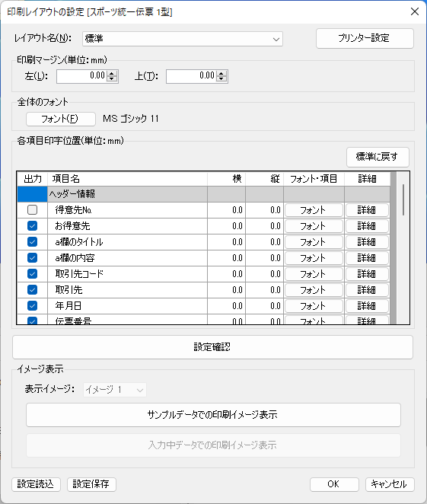Click フォント button in 取引先コード row
The width and height of the screenshot is (427, 504).
(314, 274)
